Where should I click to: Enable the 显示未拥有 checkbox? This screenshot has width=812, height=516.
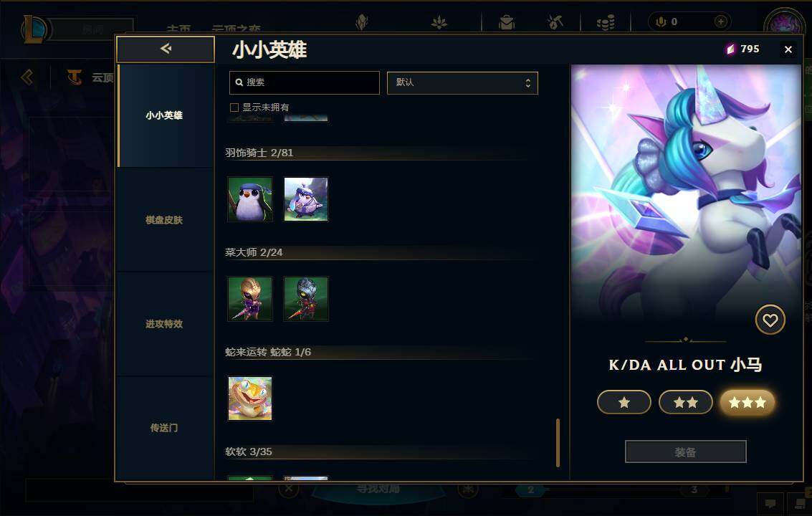234,107
